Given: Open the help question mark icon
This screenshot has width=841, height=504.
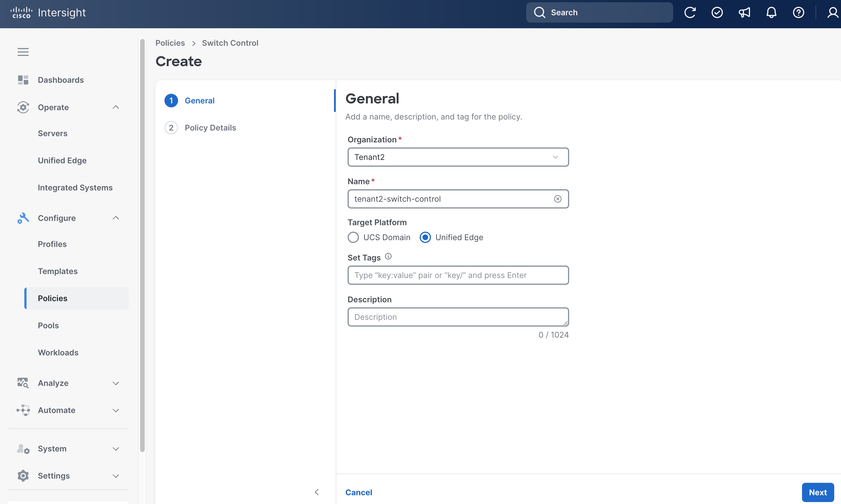Looking at the screenshot, I should 799,12.
